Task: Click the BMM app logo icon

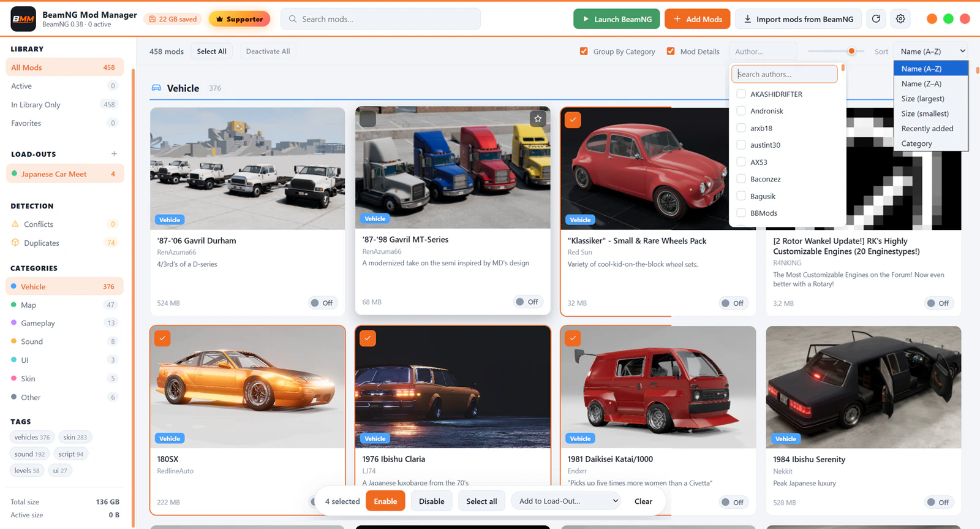Action: 23,19
